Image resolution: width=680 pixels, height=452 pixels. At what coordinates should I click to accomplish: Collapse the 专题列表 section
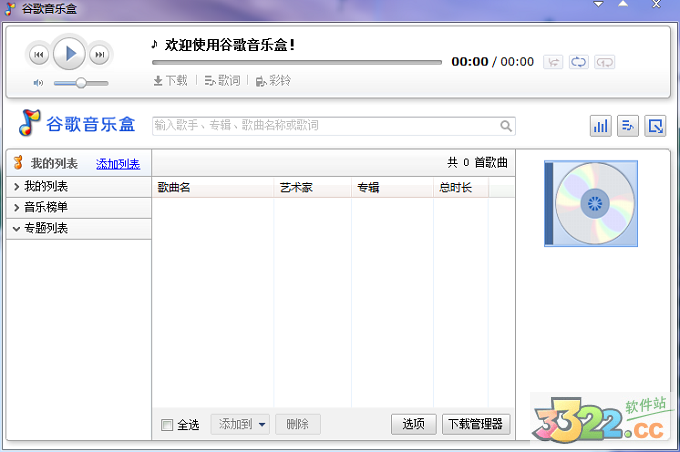79,228
